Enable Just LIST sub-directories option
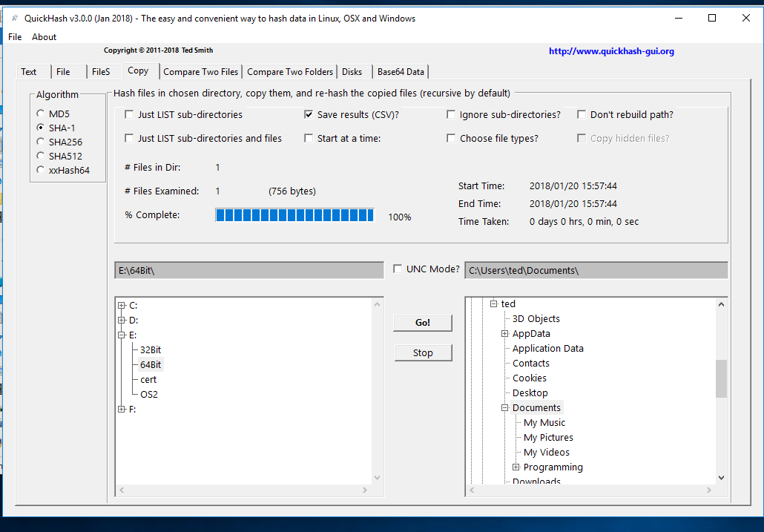This screenshot has width=764, height=532. [x=129, y=115]
